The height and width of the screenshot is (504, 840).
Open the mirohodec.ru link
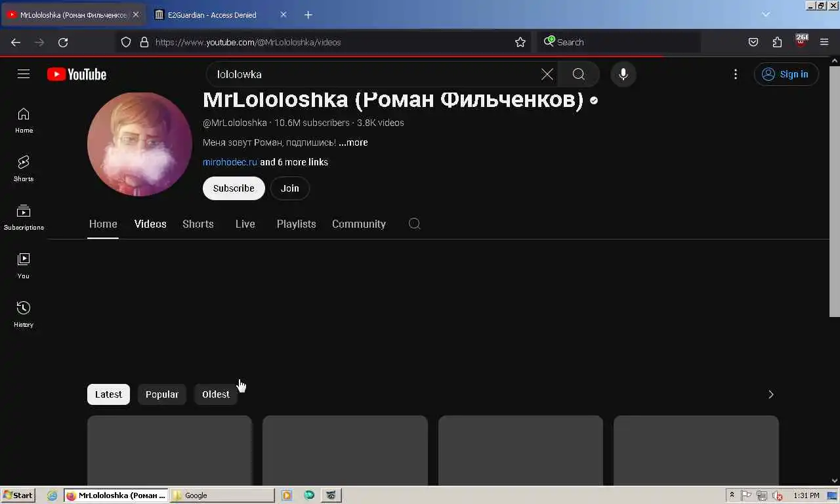(x=230, y=162)
